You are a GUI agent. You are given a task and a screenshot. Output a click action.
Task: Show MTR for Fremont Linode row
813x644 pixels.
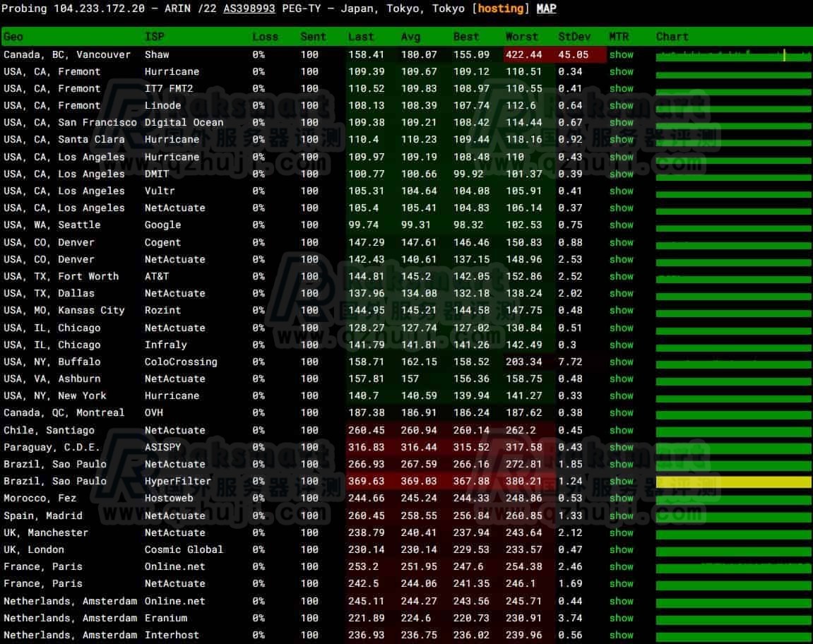pos(622,105)
